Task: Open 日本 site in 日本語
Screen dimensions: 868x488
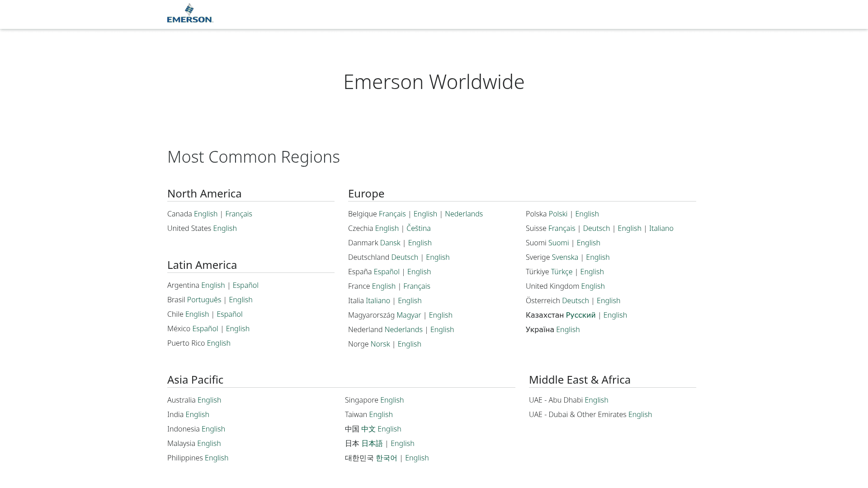Action: click(373, 443)
